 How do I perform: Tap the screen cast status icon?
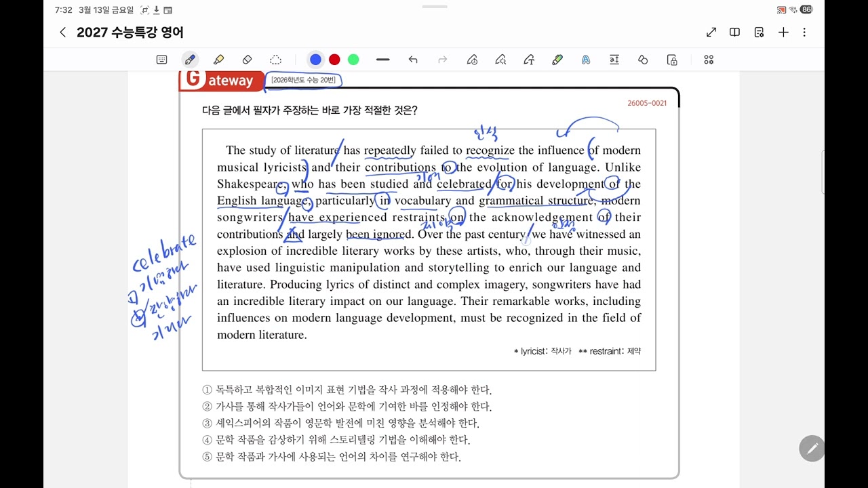(781, 9)
